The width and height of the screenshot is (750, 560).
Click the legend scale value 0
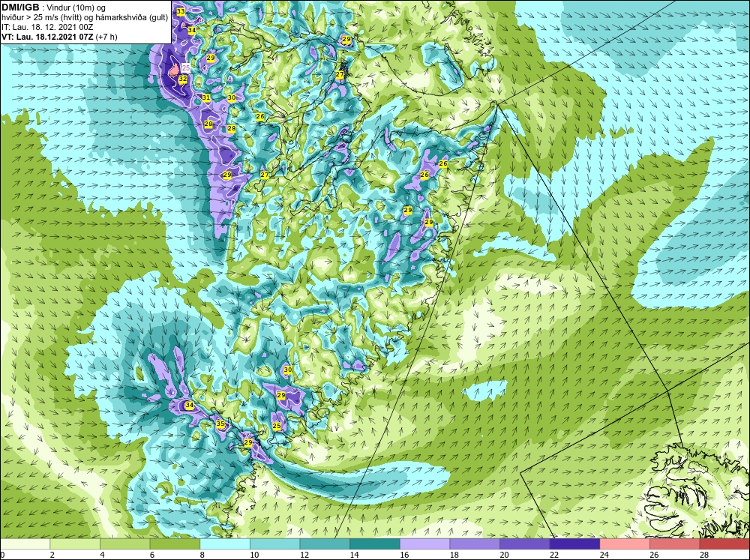pyautogui.click(x=2, y=555)
